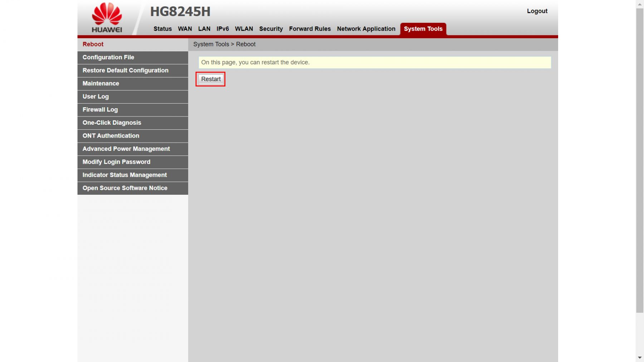Select the Security tab

click(270, 29)
